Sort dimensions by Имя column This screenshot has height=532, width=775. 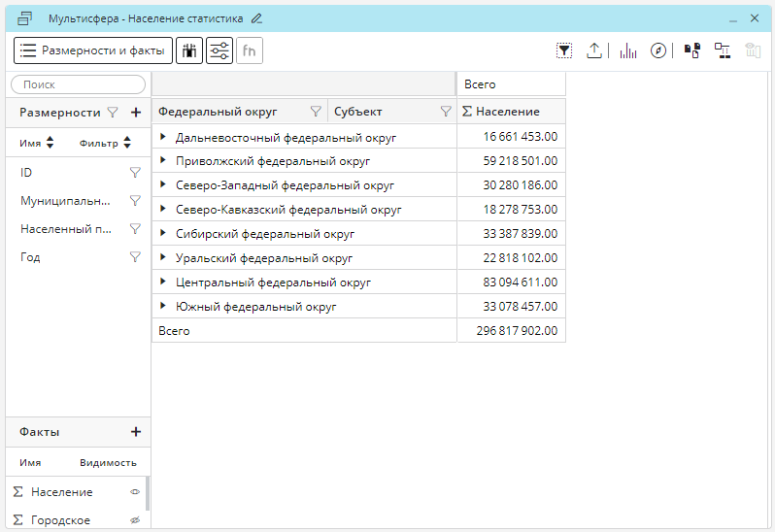pyautogui.click(x=38, y=144)
